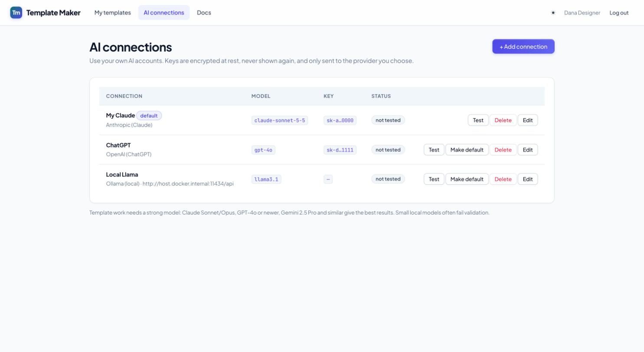Click My Claude's not tested status

click(388, 120)
